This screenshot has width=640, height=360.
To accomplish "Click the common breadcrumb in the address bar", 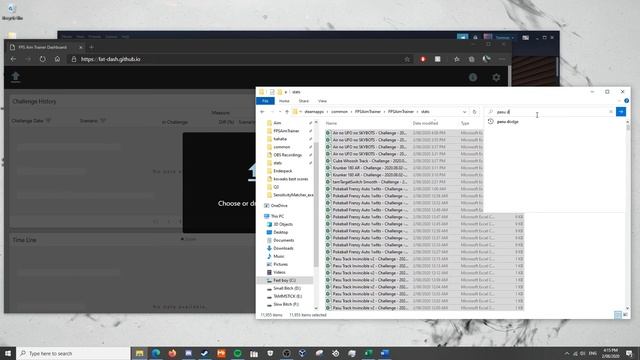I will click(339, 111).
